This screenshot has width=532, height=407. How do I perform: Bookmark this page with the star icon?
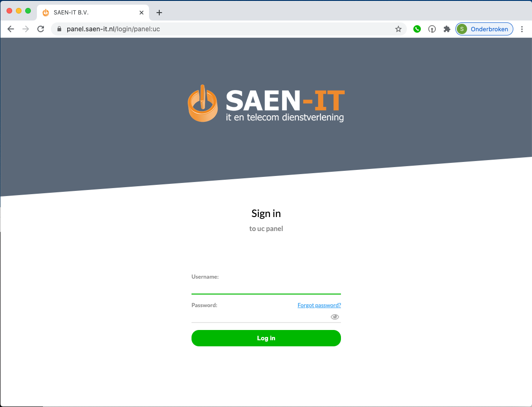[x=398, y=29]
